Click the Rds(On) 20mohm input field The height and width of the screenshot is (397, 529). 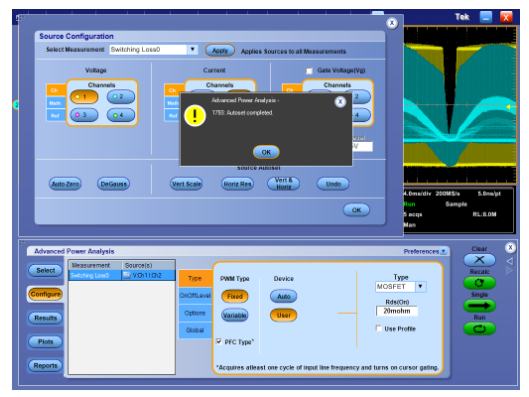397,311
